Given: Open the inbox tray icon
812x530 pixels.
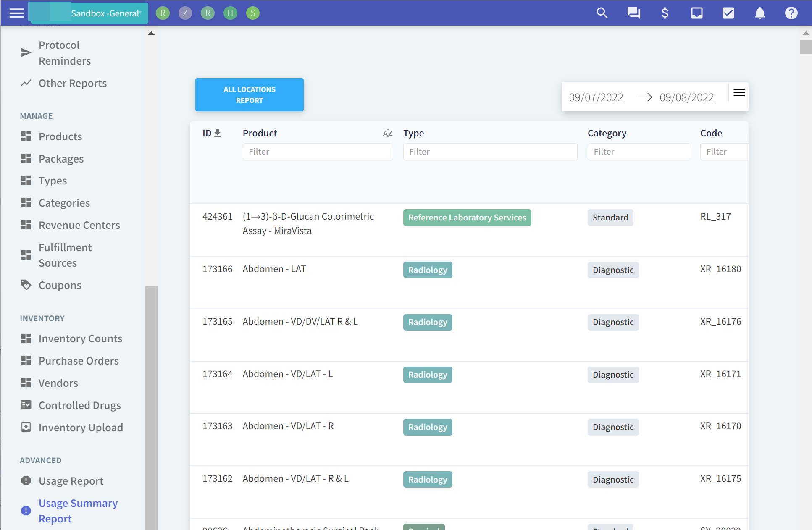Looking at the screenshot, I should [696, 13].
